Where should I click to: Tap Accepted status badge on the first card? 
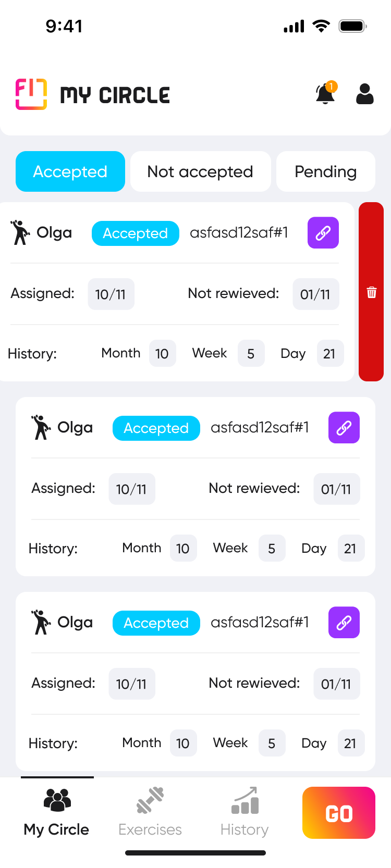(x=135, y=233)
